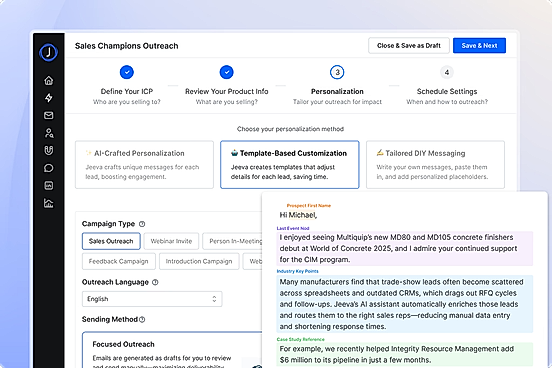Image resolution: width=552 pixels, height=368 pixels.
Task: Choose Template-Based Customization card
Action: pos(290,165)
